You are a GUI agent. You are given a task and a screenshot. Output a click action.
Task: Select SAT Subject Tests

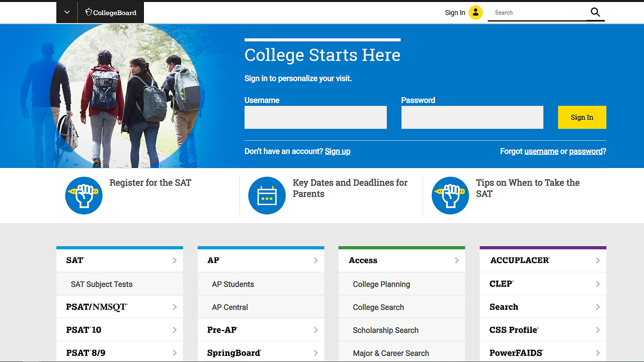click(x=120, y=284)
